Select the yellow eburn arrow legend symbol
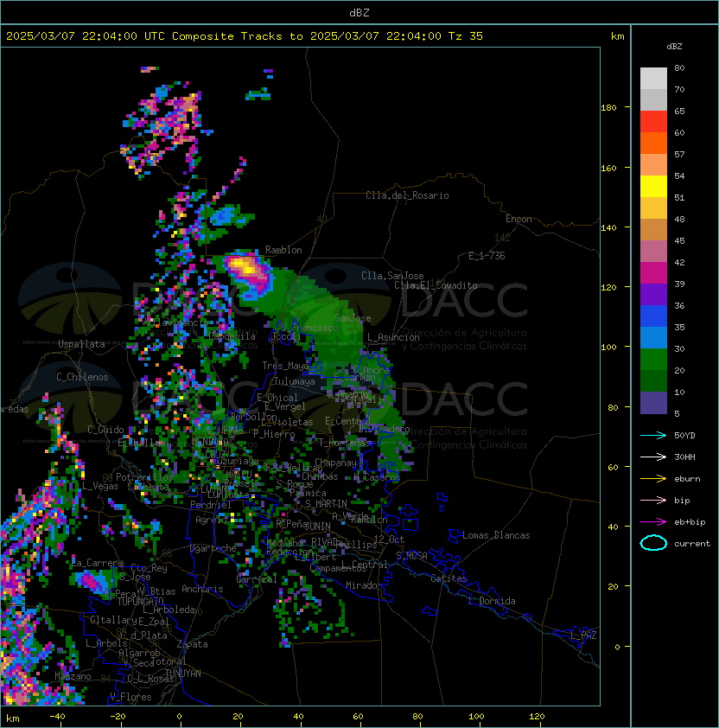The image size is (719, 728). pyautogui.click(x=653, y=479)
